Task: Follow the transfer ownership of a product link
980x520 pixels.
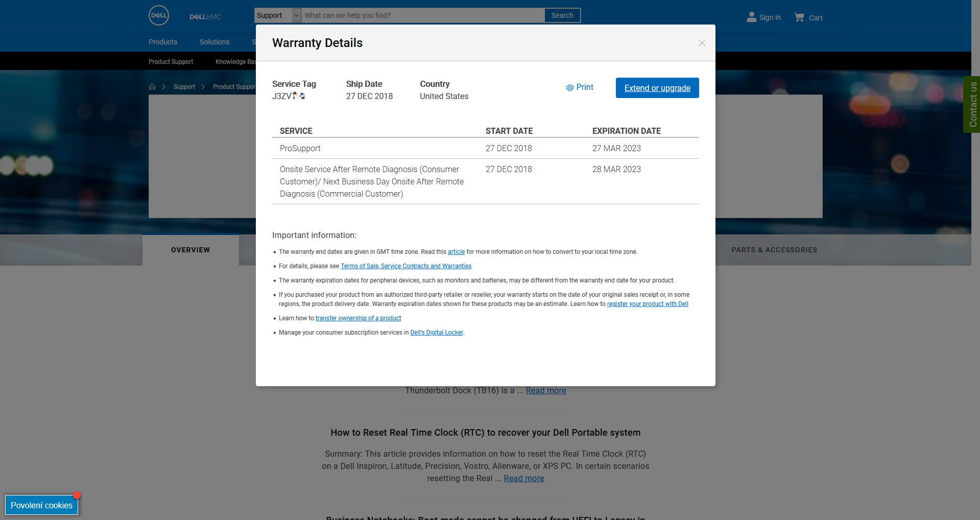Action: (358, 318)
